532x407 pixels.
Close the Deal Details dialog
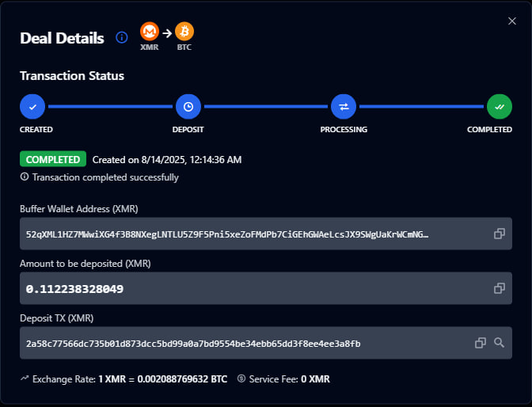[x=511, y=21]
